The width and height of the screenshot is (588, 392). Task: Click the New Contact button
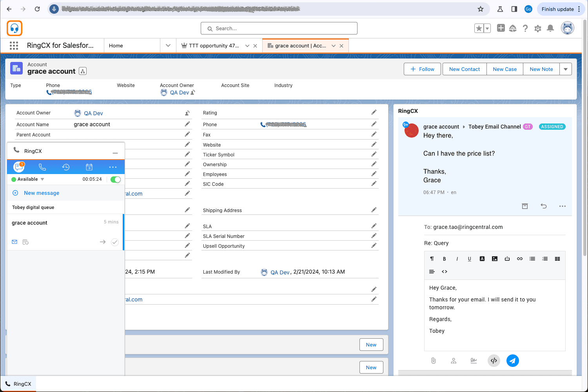[465, 69]
